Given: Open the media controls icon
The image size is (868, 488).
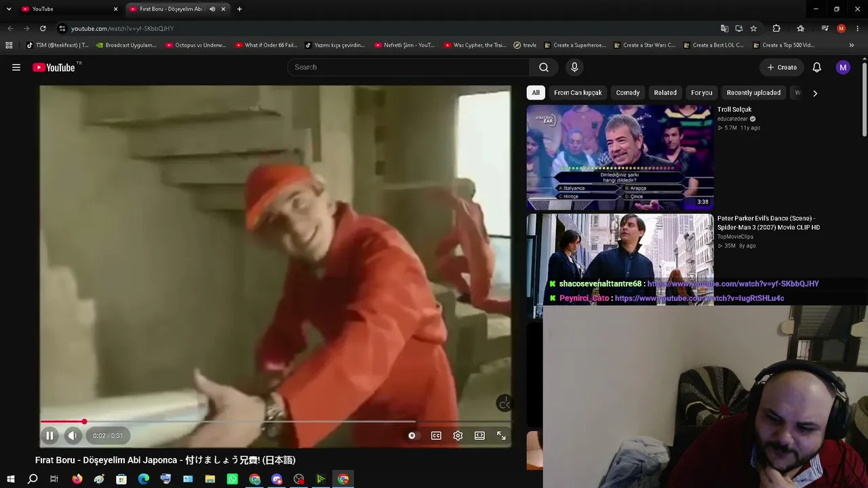Looking at the screenshot, I should [825, 28].
